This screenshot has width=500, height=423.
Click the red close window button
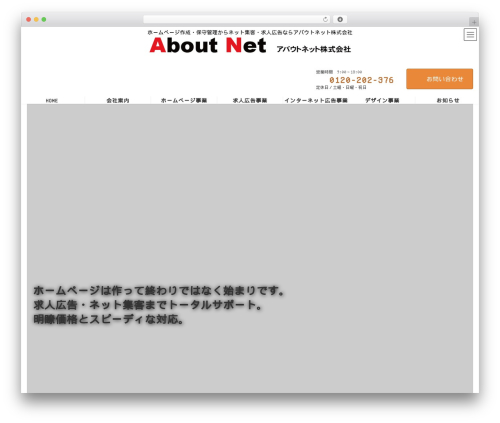pos(29,19)
